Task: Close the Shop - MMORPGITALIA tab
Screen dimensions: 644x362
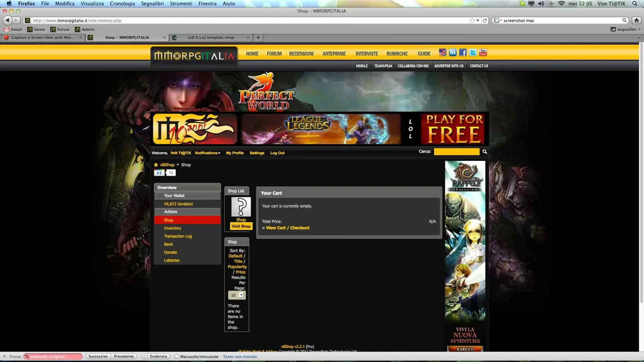Action: pyautogui.click(x=164, y=37)
